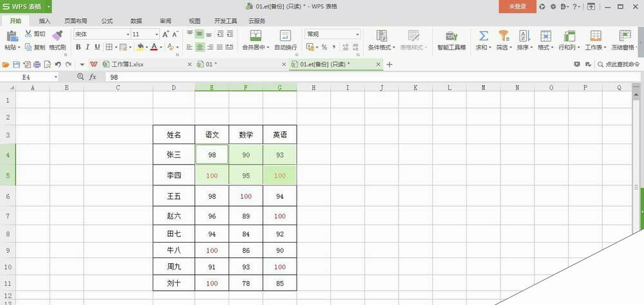Select the Format Painter (格式刷) brush
The width and height of the screenshot is (644, 305).
tap(57, 36)
